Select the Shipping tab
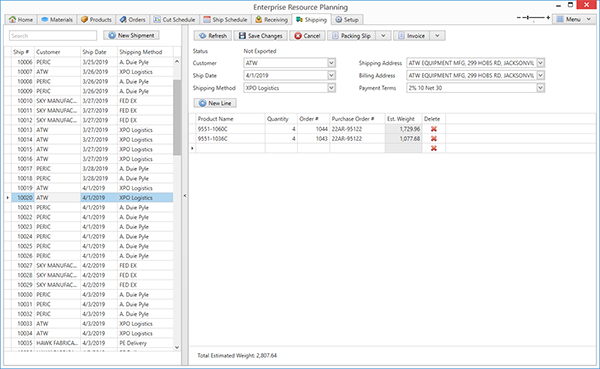600x369 pixels. [x=311, y=20]
